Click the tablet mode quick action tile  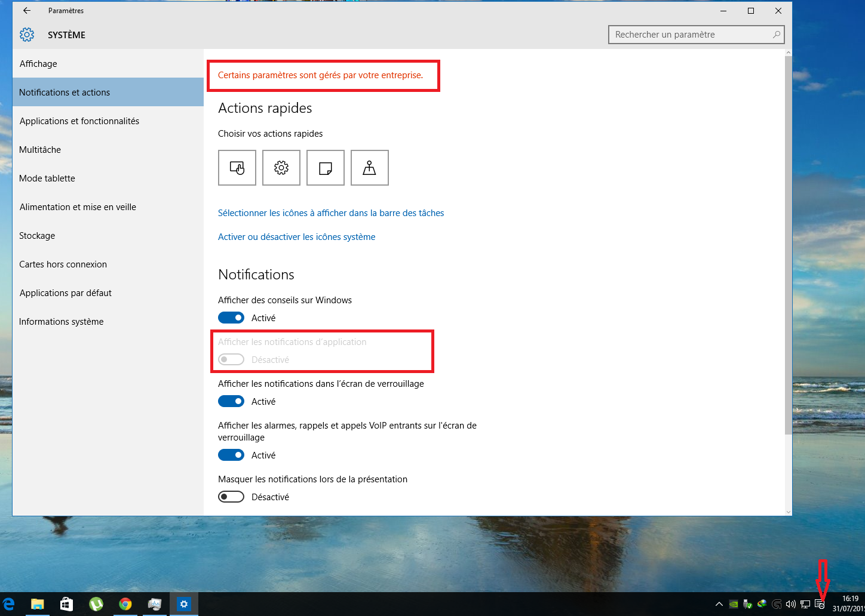[x=237, y=168]
